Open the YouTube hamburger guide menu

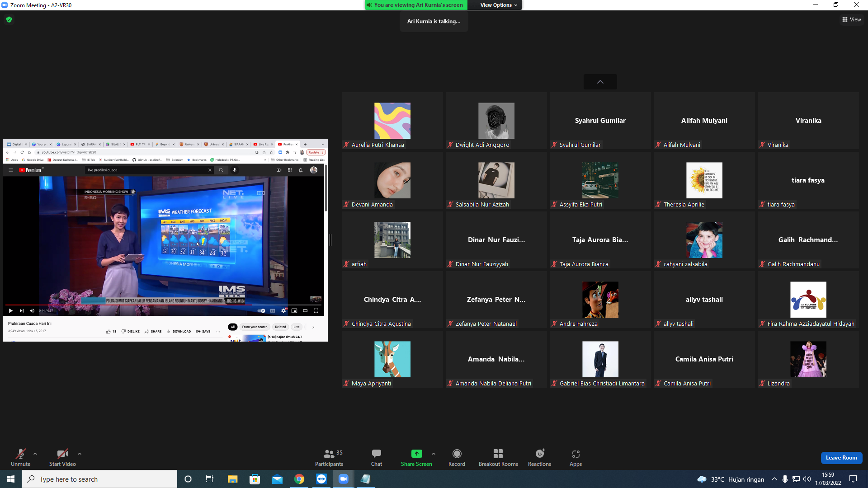(11, 170)
